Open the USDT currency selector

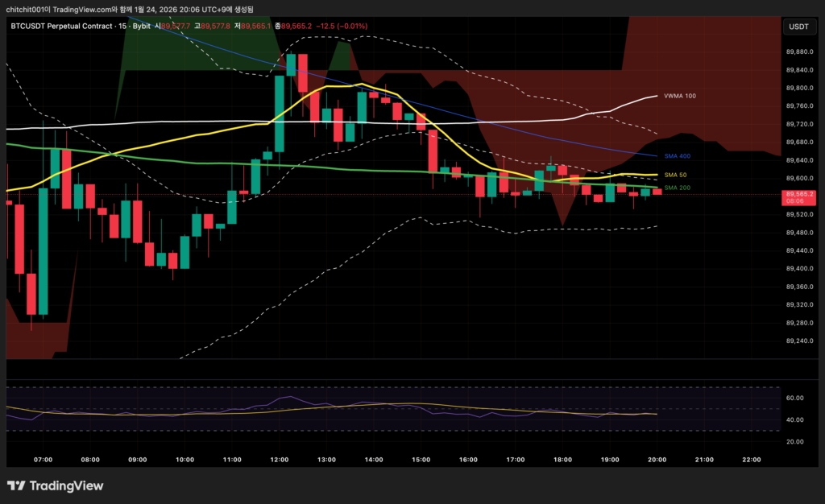tap(798, 27)
